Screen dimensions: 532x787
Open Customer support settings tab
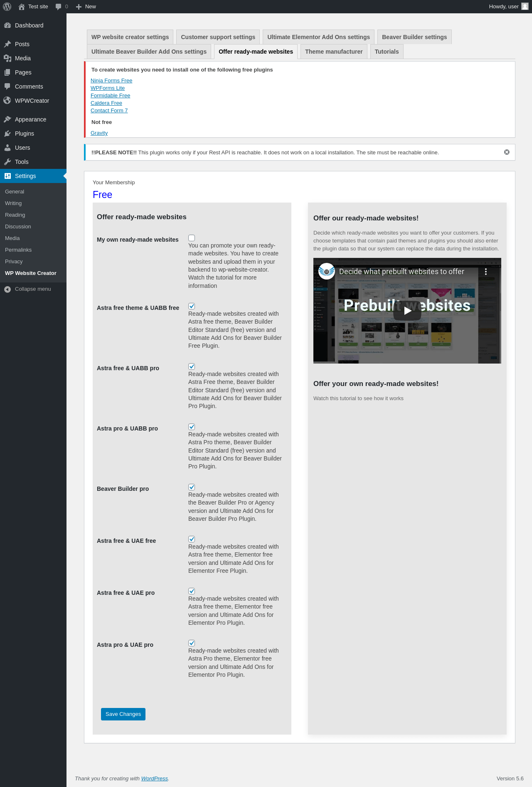click(x=218, y=37)
